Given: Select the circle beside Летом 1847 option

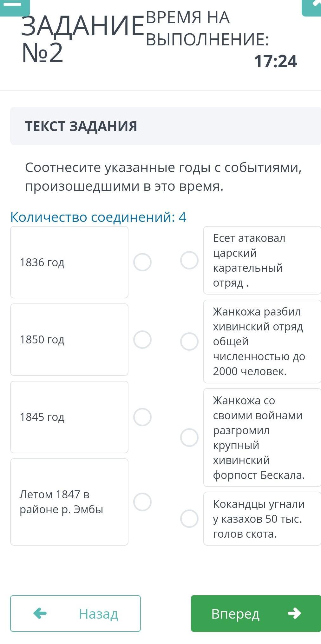Looking at the screenshot, I should (x=142, y=502).
